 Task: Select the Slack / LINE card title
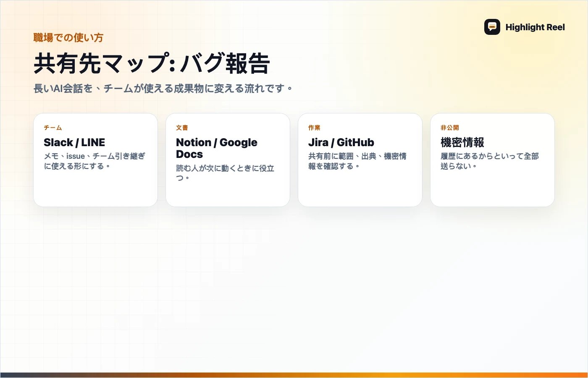(x=74, y=142)
